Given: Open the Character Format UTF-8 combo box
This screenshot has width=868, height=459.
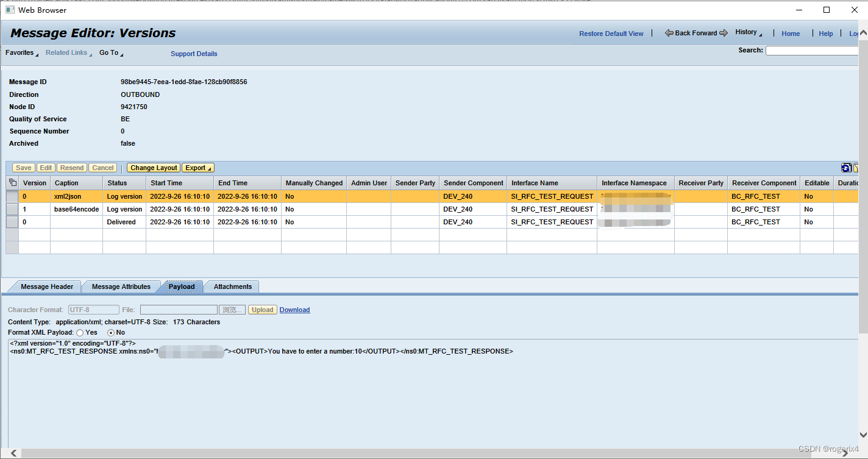Looking at the screenshot, I should (94, 310).
